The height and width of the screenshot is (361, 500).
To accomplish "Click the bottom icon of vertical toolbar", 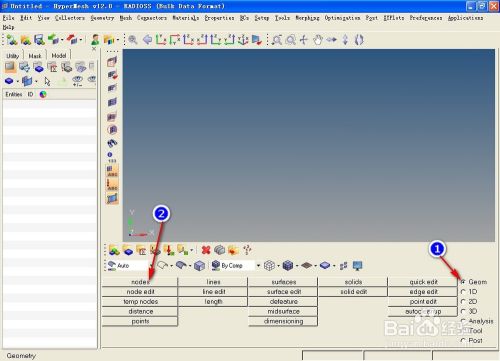I will tap(112, 198).
